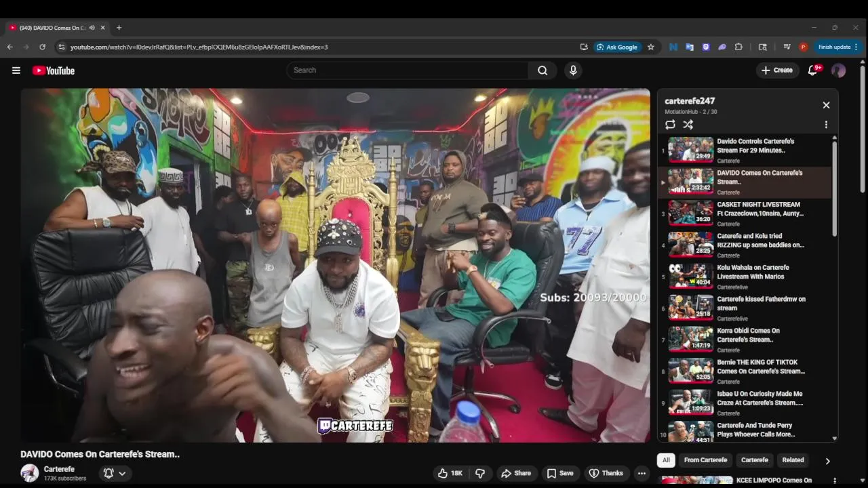Image resolution: width=868 pixels, height=488 pixels.
Task: Open the Carterefe channel name link
Action: [x=59, y=469]
